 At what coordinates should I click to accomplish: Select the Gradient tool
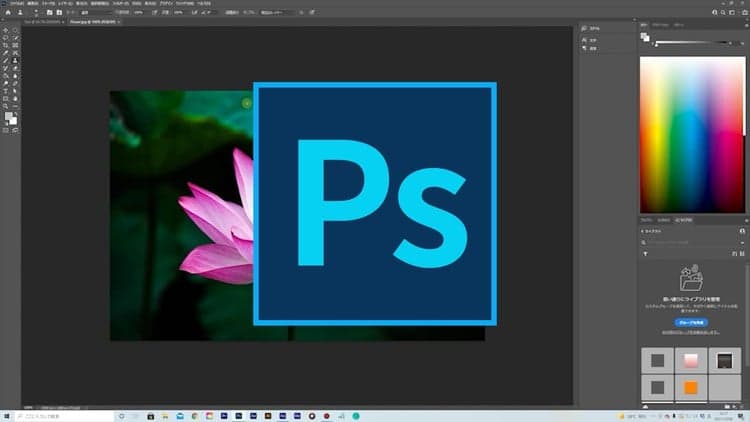pos(6,76)
